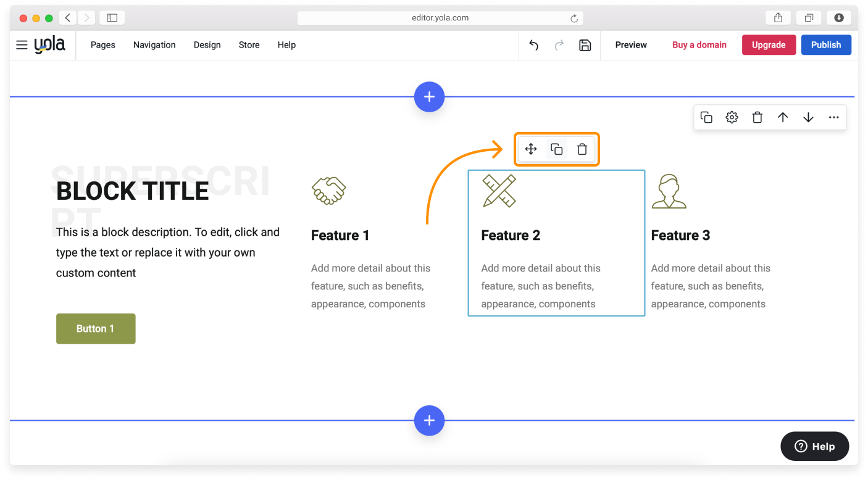Screen dimensions: 868x480
Task: Open the Pages menu
Action: (103, 45)
